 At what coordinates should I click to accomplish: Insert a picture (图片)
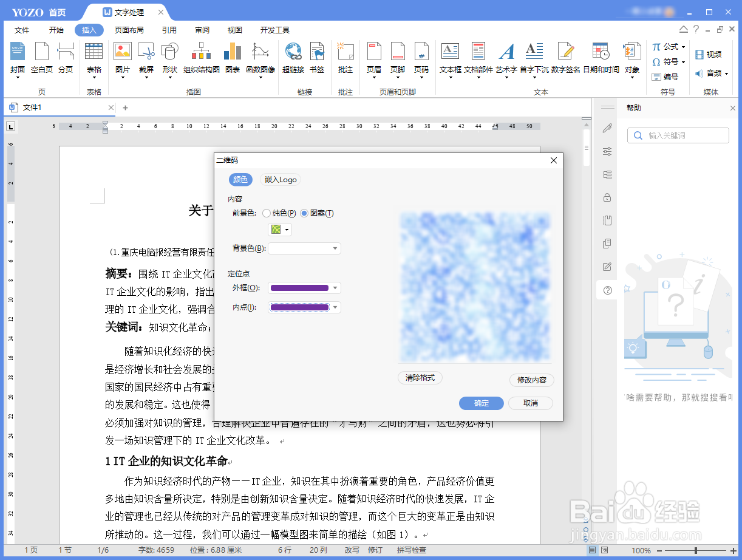(123, 59)
